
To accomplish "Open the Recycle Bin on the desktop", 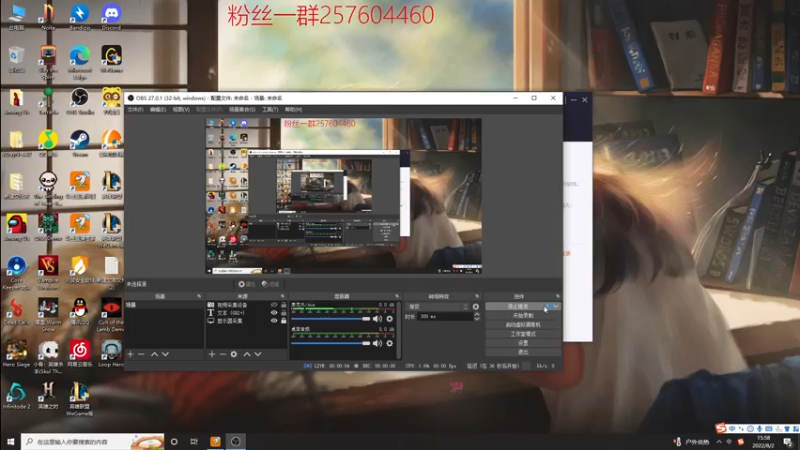I will click(x=16, y=59).
